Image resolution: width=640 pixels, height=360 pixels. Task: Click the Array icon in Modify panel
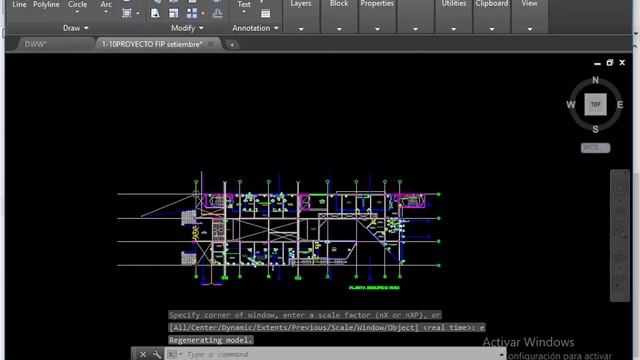point(192,13)
